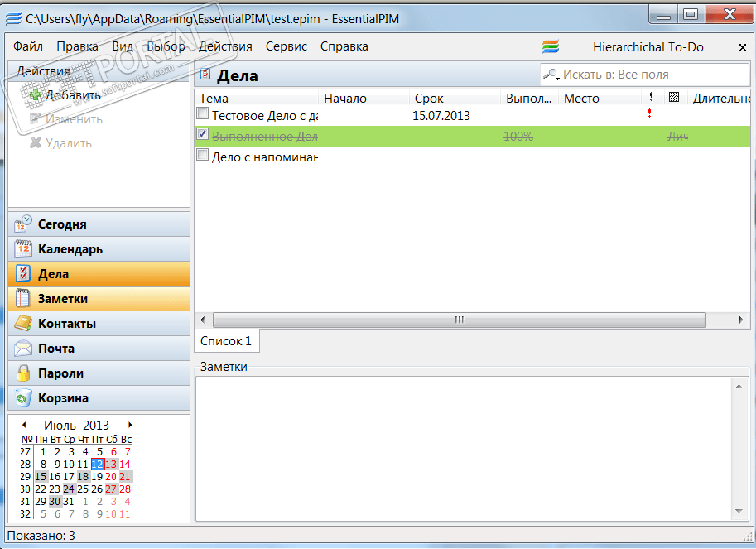Open the Сегодня section

[99, 224]
